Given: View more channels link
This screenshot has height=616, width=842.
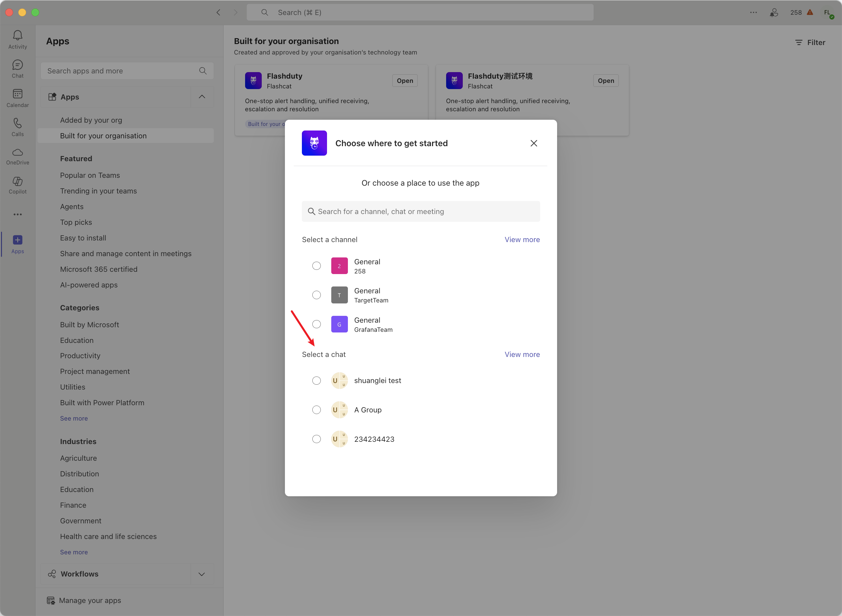Looking at the screenshot, I should coord(522,240).
